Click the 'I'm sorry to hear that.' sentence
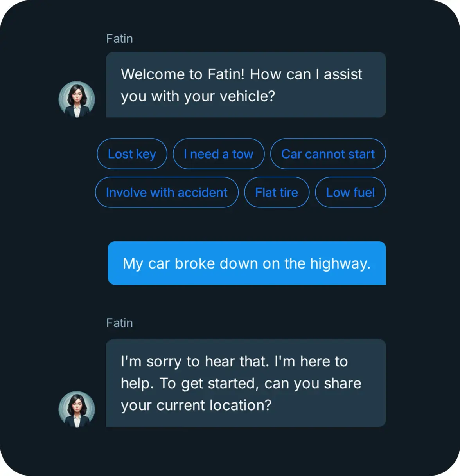Screen dimensions: 460x476 coord(195,361)
